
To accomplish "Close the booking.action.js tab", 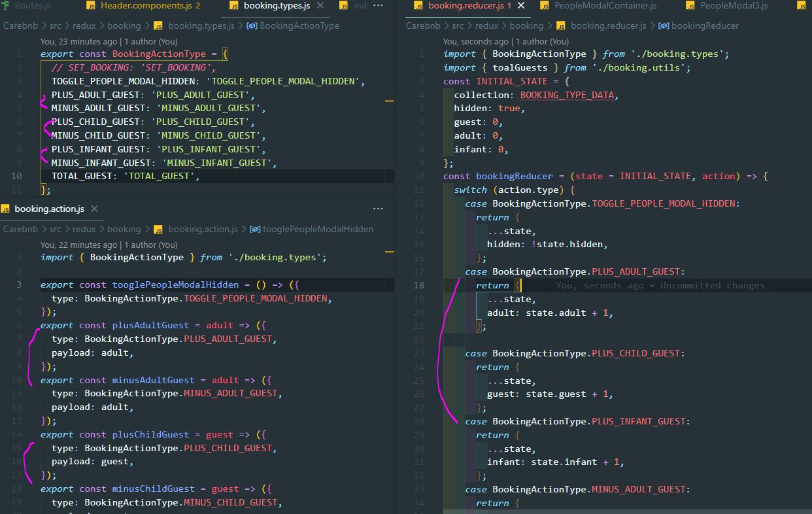I will coord(94,209).
